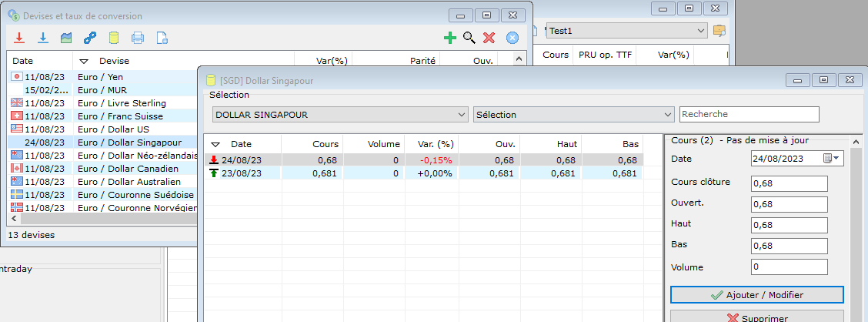Select the Euro / MUR row
The height and width of the screenshot is (322, 868).
click(103, 90)
